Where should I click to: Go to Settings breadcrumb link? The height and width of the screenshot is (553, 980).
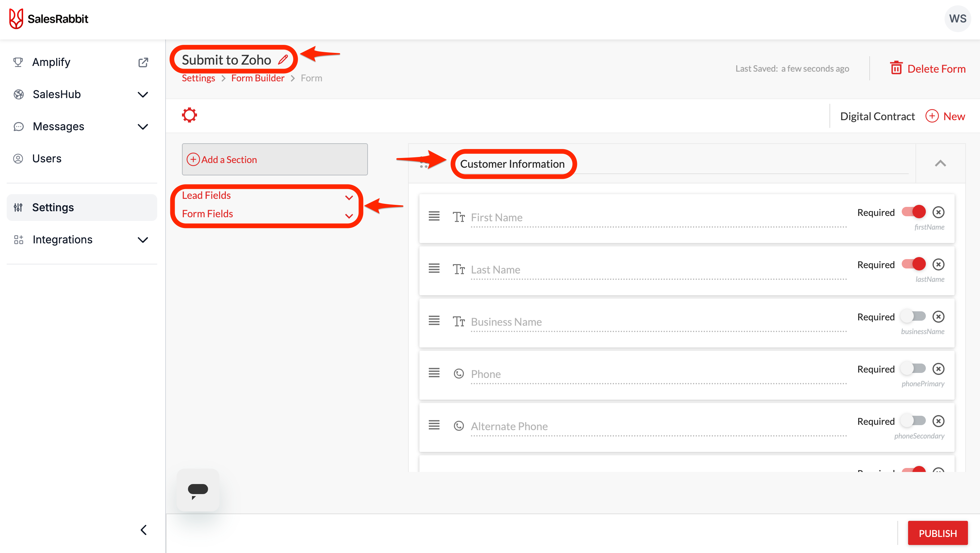[x=198, y=78]
